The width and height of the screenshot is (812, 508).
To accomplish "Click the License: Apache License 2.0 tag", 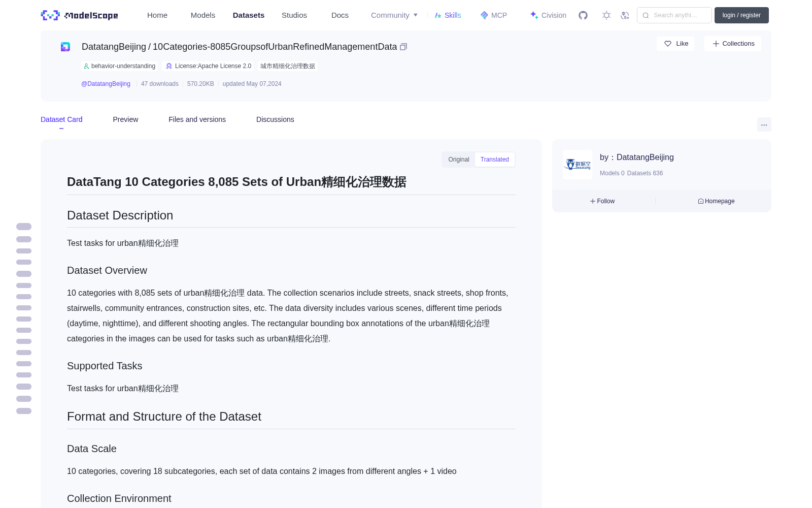I will [209, 66].
